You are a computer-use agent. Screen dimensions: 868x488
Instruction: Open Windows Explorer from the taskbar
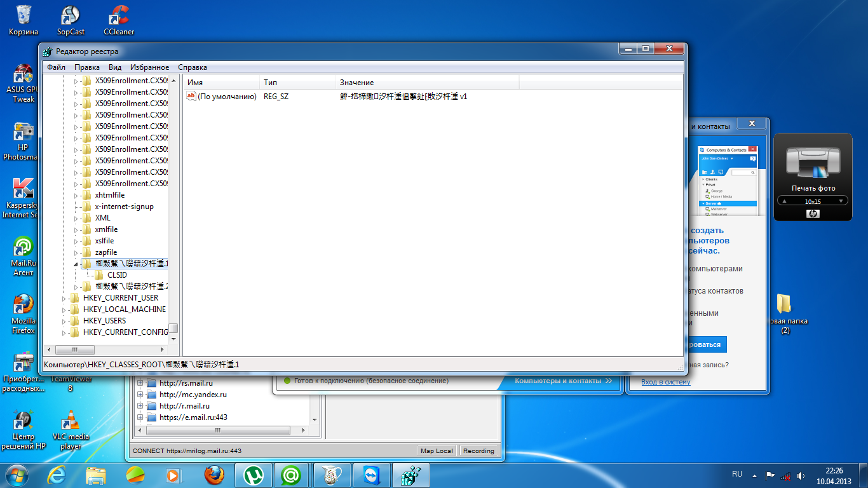pos(96,475)
